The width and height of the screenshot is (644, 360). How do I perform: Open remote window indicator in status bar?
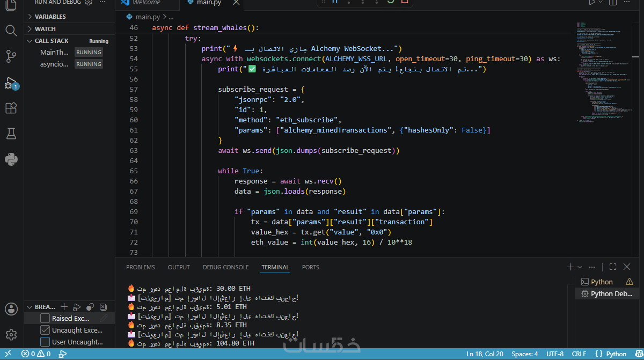tap(8, 354)
